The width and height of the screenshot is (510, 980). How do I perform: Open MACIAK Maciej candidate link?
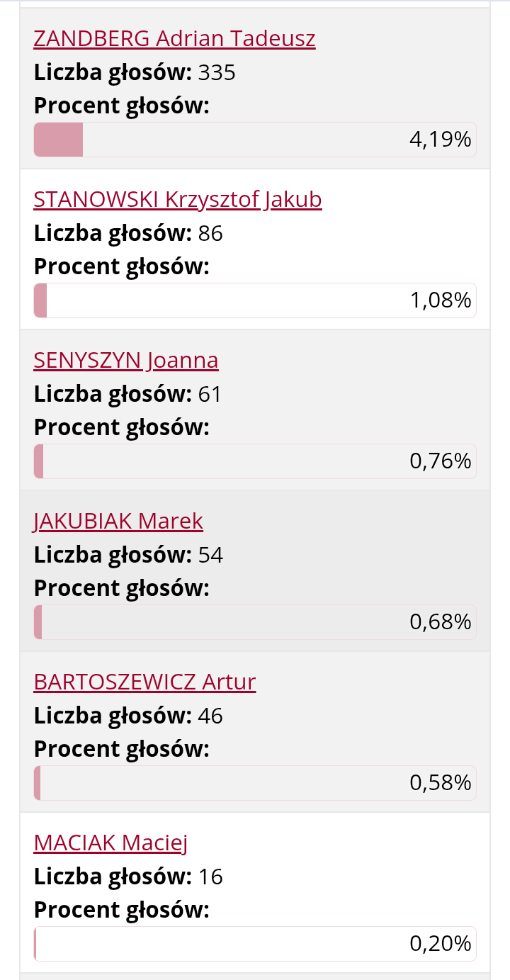click(x=110, y=843)
